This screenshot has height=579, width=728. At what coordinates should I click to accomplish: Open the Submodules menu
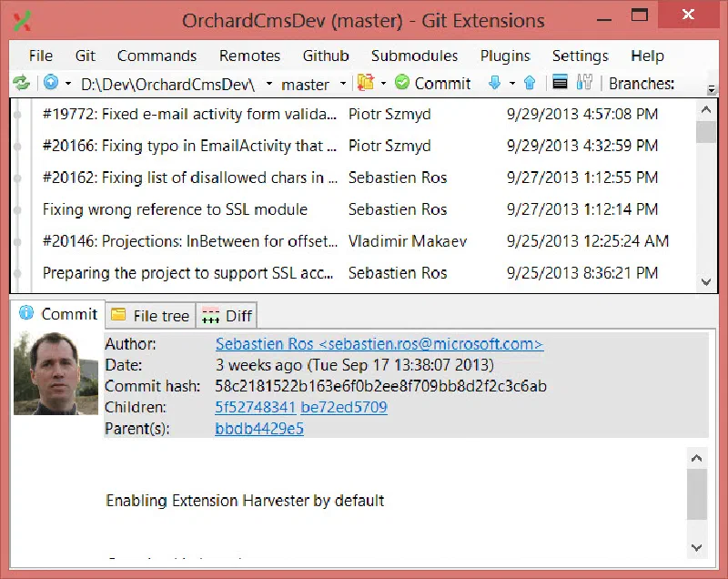point(415,56)
